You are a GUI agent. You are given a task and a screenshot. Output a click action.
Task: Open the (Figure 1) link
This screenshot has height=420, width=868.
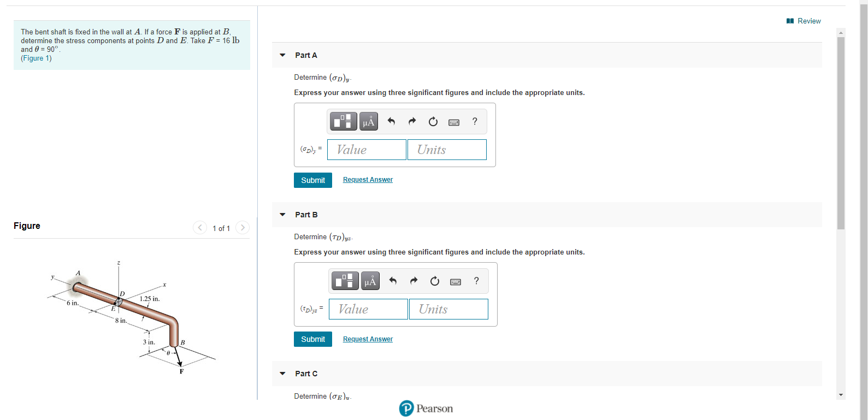click(x=36, y=58)
